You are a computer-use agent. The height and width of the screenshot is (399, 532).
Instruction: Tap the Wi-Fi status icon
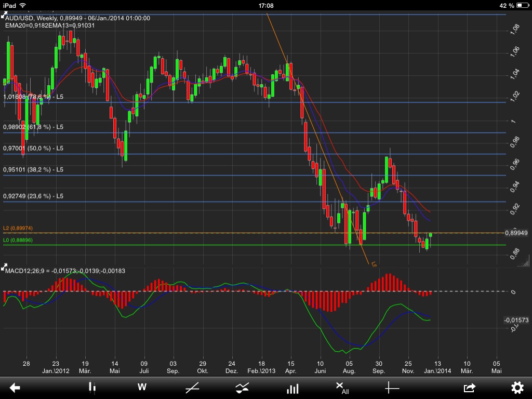click(23, 5)
